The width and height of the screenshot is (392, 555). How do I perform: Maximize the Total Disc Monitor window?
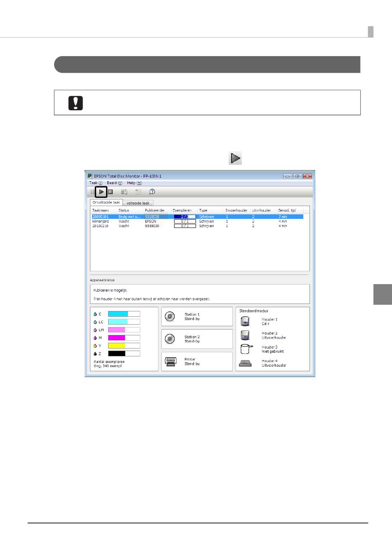pyautogui.click(x=297, y=176)
